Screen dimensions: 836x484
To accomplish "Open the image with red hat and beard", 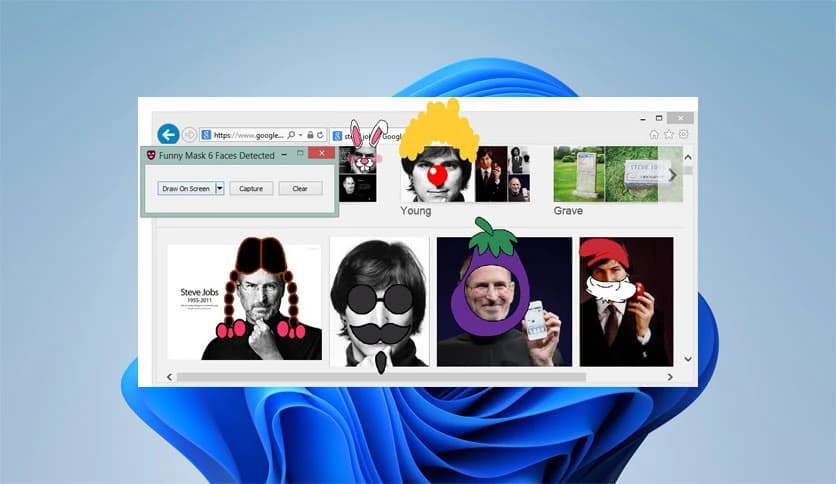I will point(626,302).
